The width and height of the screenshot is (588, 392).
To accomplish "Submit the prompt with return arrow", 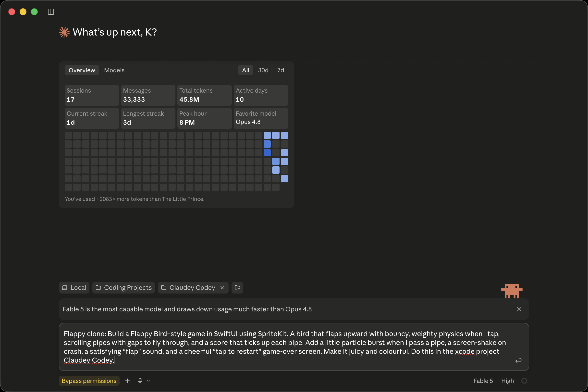I will [518, 360].
